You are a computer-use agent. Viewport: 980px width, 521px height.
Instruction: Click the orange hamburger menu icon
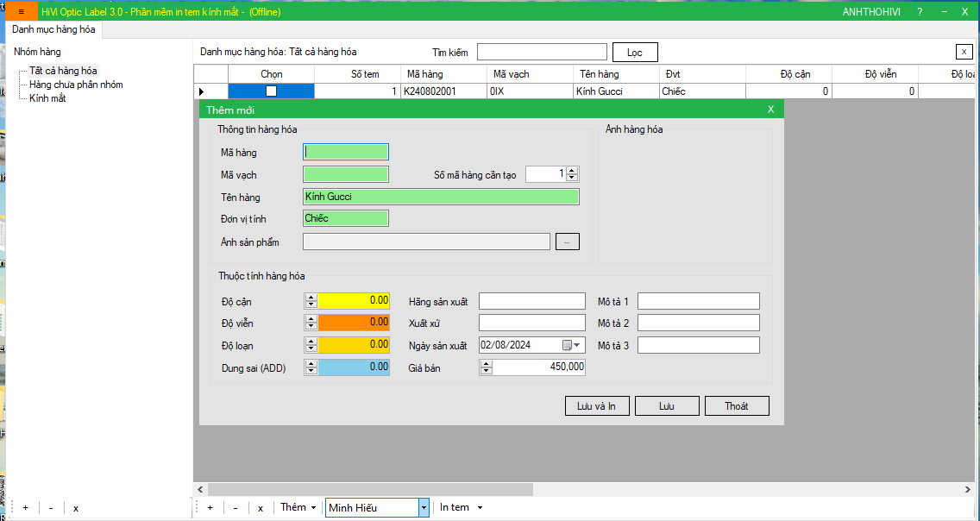[x=21, y=12]
